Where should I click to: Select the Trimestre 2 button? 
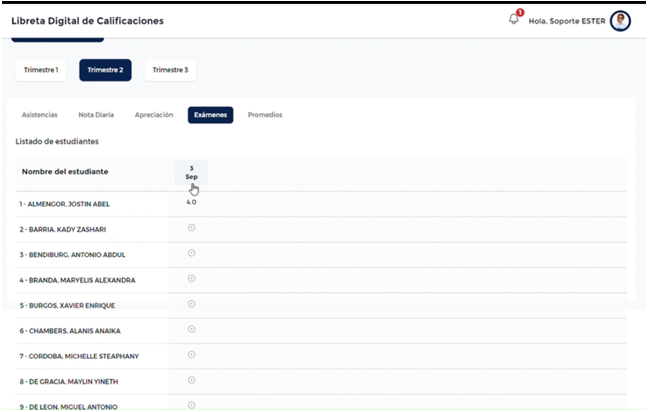click(105, 70)
